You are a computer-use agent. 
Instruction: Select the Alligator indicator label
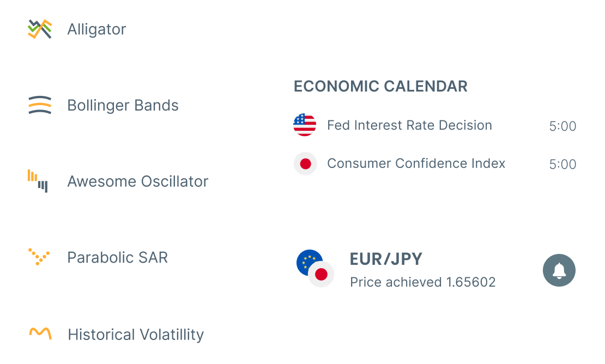click(96, 29)
